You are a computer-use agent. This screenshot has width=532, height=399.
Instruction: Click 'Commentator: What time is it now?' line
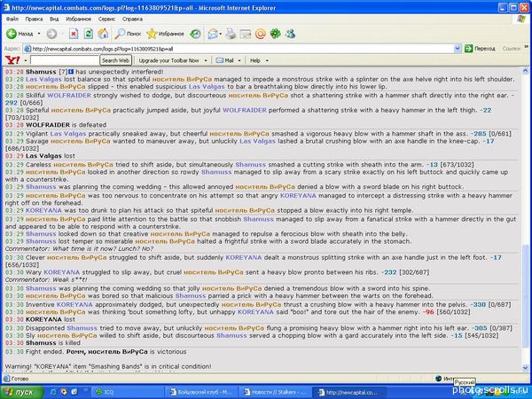(x=79, y=249)
